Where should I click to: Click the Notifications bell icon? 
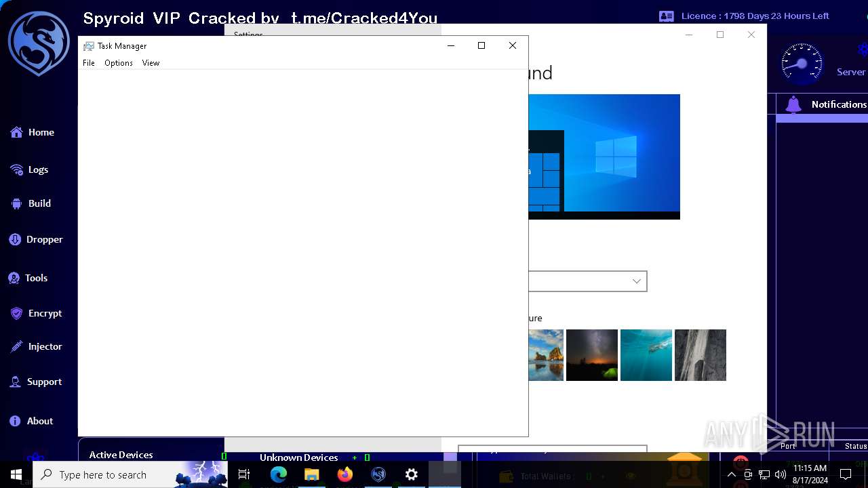point(793,104)
